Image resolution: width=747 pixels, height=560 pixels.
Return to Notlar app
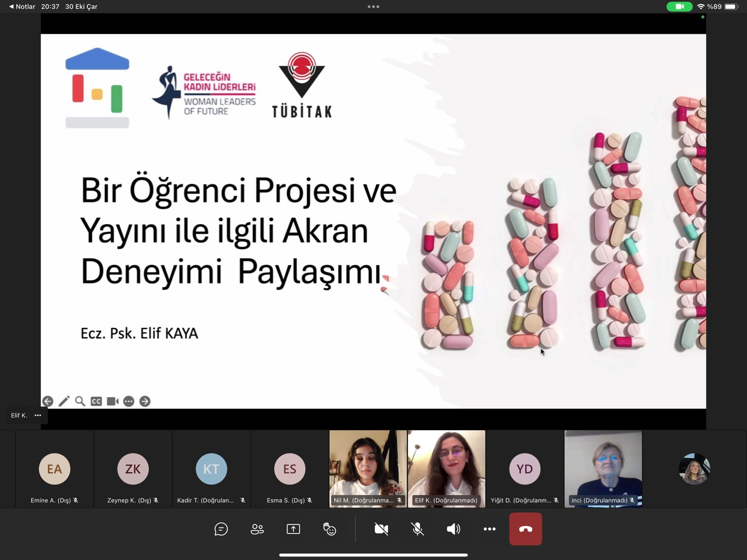point(22,7)
